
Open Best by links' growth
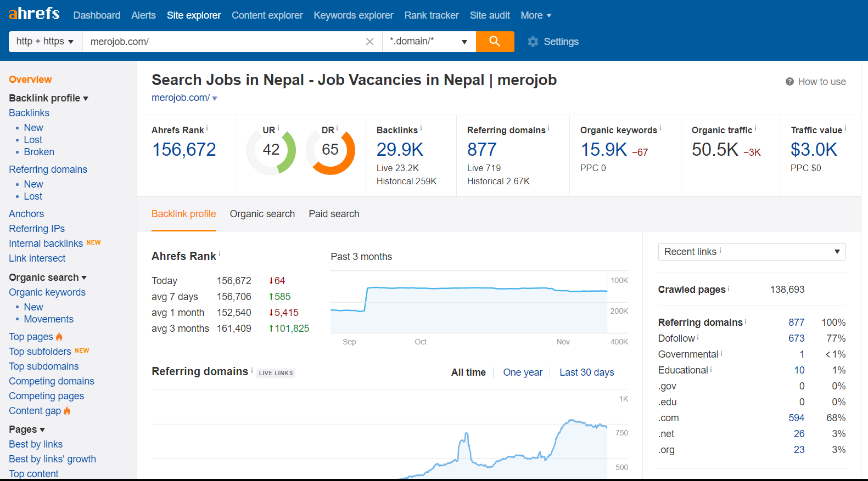click(x=52, y=459)
